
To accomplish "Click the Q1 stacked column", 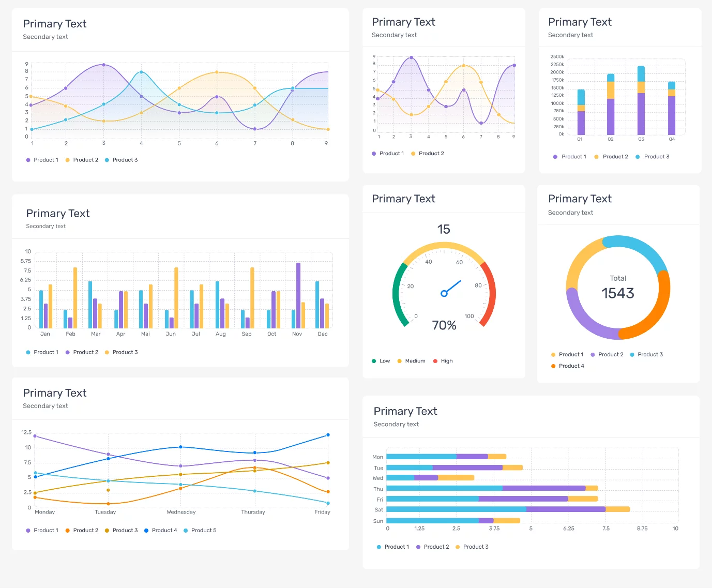I will coord(581,112).
